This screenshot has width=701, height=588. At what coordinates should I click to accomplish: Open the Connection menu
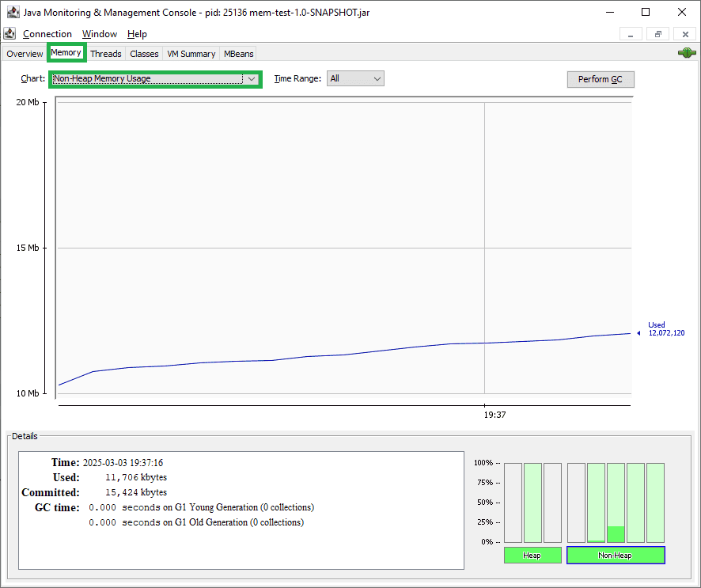pyautogui.click(x=47, y=34)
